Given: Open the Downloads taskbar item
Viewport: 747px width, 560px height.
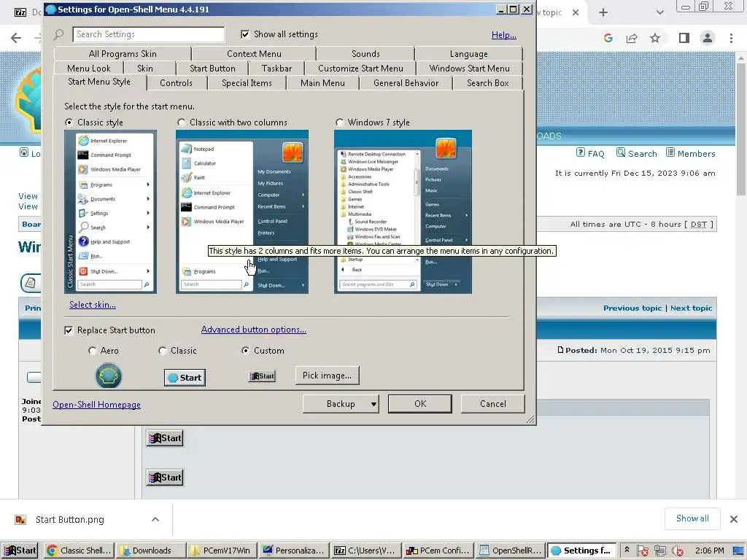Looking at the screenshot, I should (150, 551).
